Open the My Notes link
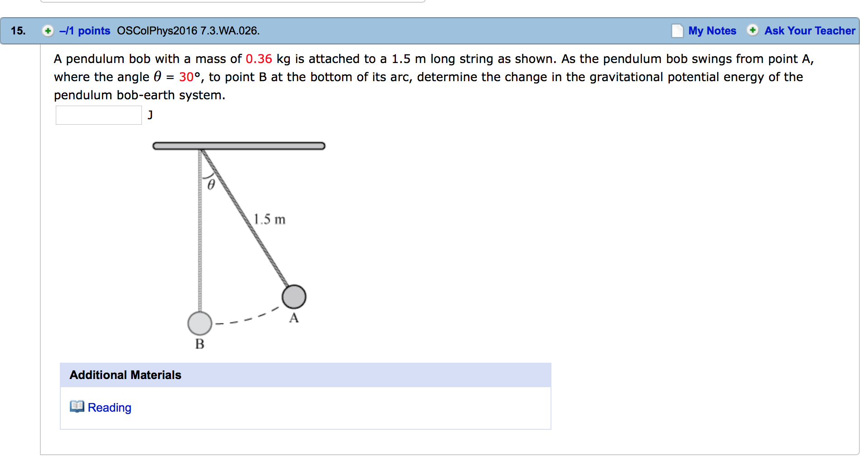 click(712, 31)
